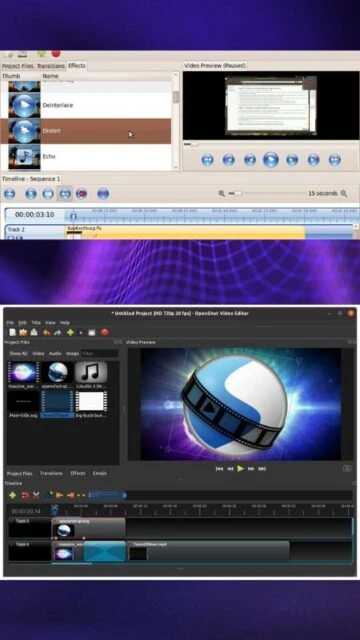
Task: Click the Undo arrow in the toolbar
Action: coord(47,333)
